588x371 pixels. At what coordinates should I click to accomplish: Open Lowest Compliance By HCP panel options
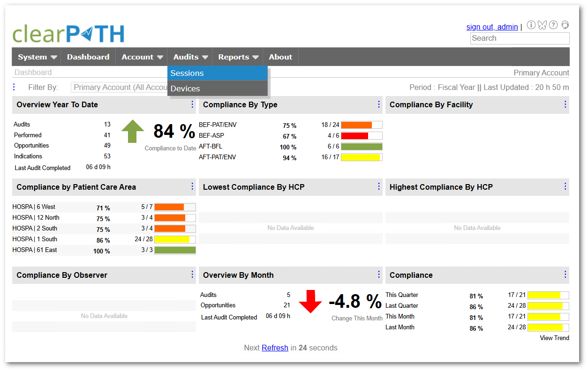pos(379,187)
